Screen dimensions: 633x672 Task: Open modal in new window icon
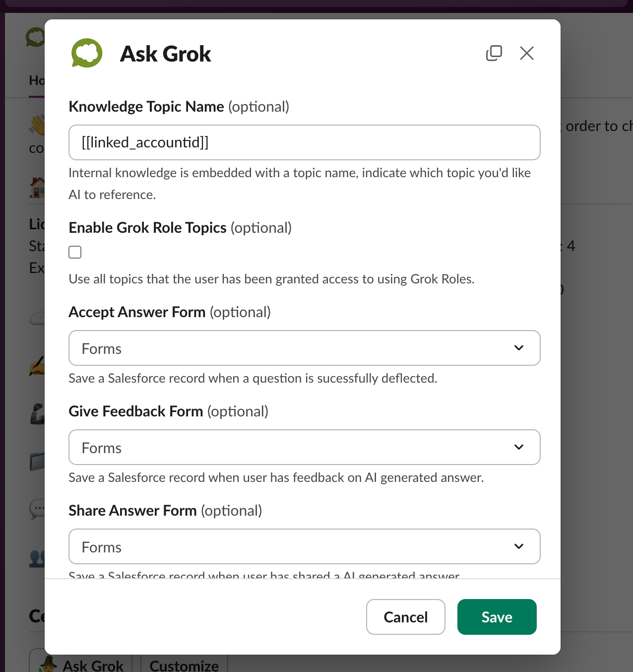(x=494, y=53)
